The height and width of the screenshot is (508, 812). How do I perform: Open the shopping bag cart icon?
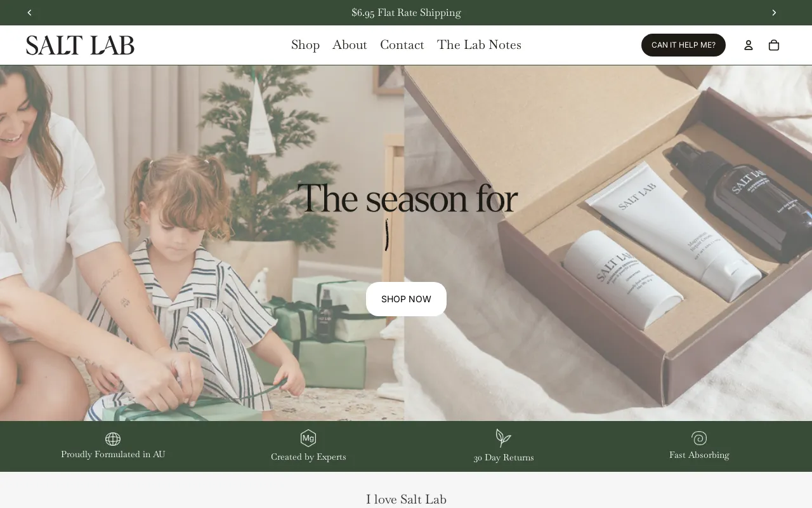774,45
